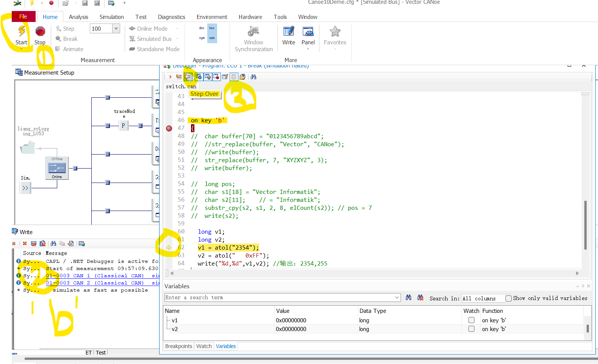Select sym display mode in Appearance
This screenshot has height=364, width=598.
pyautogui.click(x=202, y=38)
